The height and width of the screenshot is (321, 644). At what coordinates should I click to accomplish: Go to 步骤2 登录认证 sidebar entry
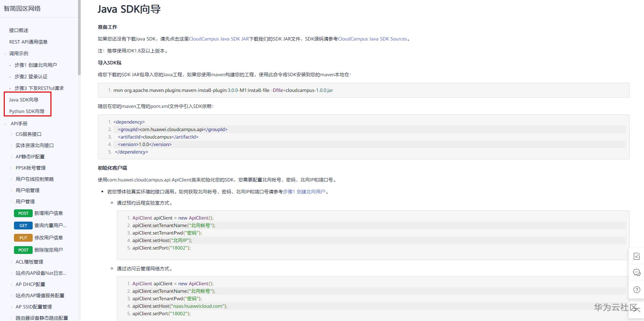(x=31, y=77)
